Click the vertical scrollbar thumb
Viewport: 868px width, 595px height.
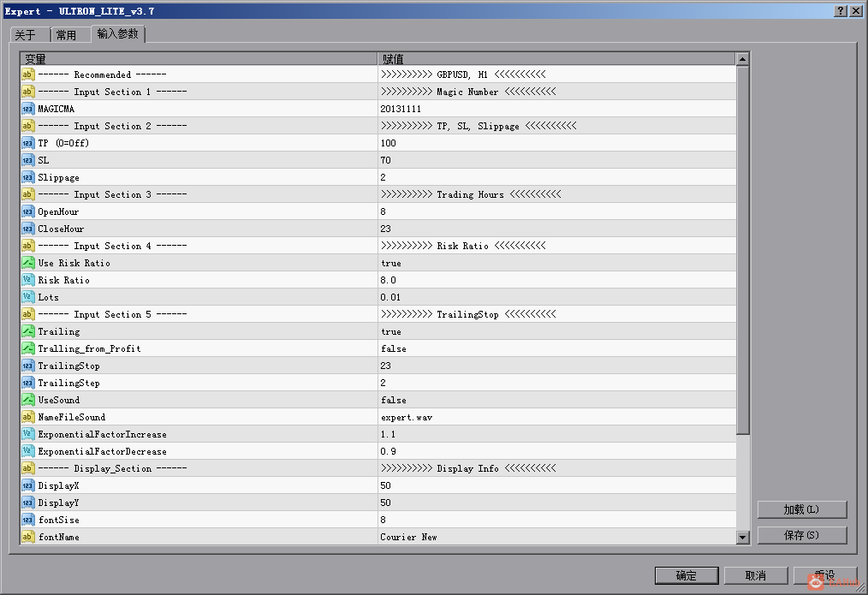click(x=743, y=250)
